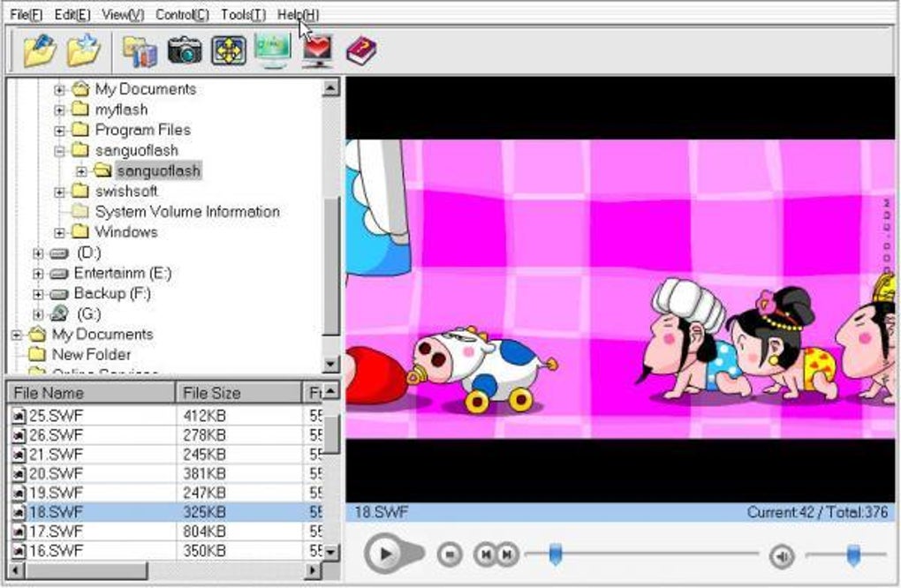901x588 pixels.
Task: Click the files and folders toolbar icon
Action: pos(140,52)
